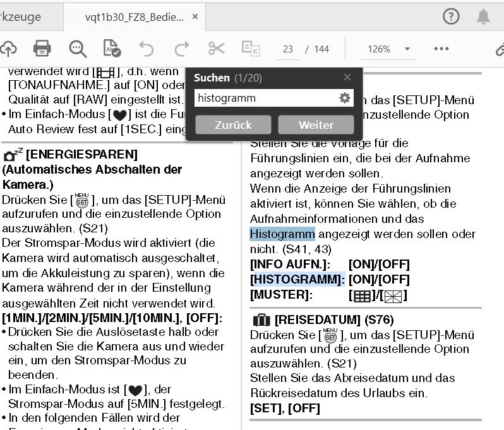The image size is (504, 430).
Task: Undo the last action
Action: point(147,49)
